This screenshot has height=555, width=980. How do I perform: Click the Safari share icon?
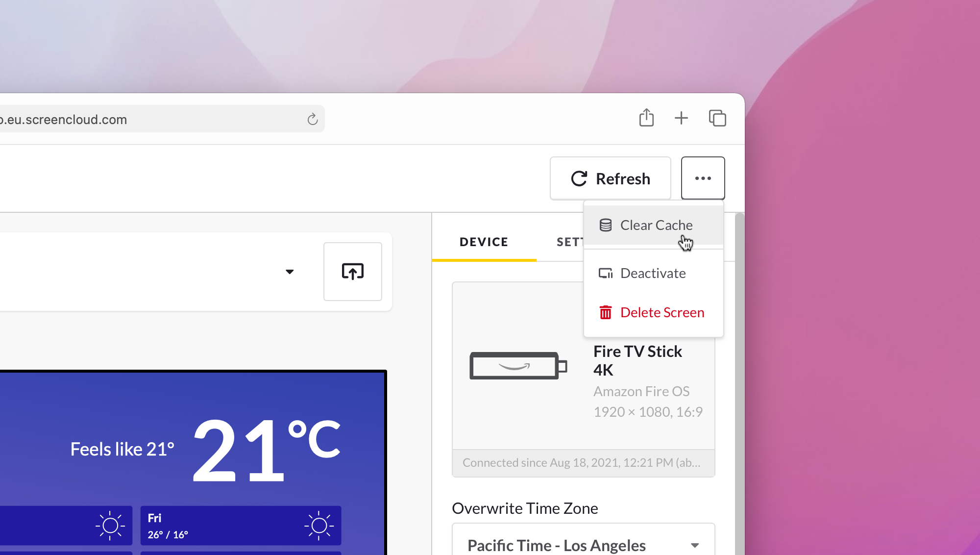[x=647, y=118]
